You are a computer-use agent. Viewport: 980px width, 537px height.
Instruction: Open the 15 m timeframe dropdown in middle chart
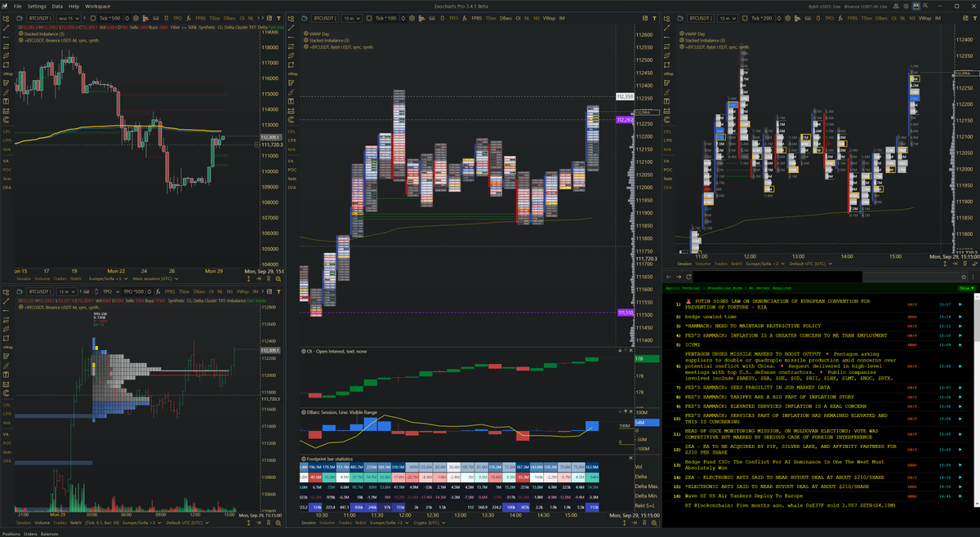pos(352,18)
